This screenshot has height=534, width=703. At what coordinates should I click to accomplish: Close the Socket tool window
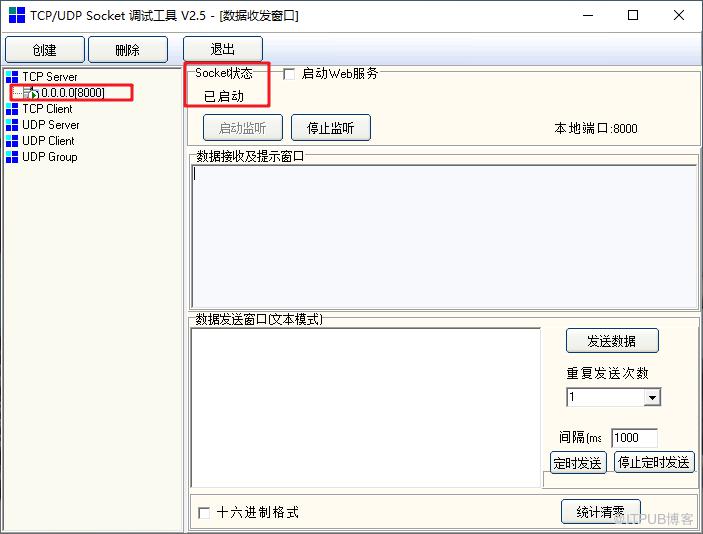(679, 15)
